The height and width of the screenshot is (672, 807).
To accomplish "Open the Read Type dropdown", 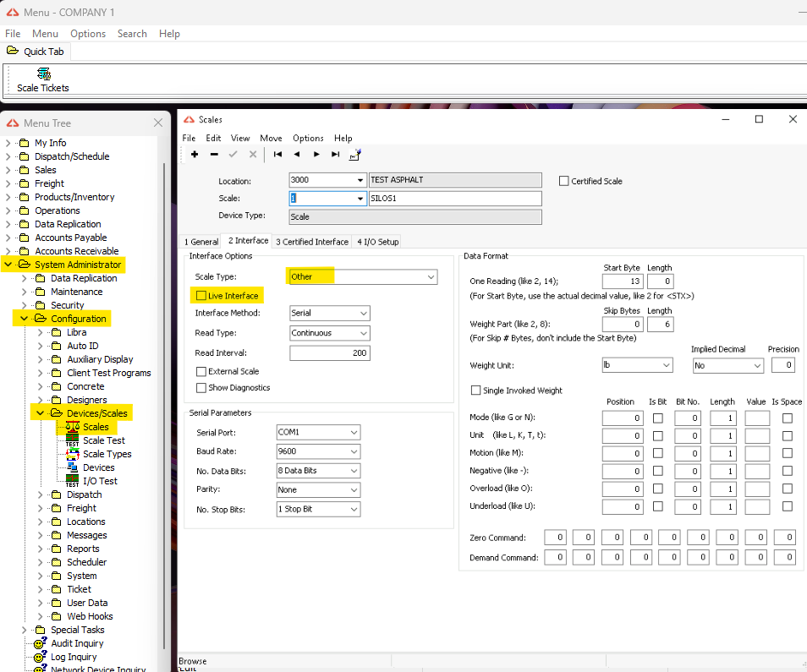I will click(364, 333).
